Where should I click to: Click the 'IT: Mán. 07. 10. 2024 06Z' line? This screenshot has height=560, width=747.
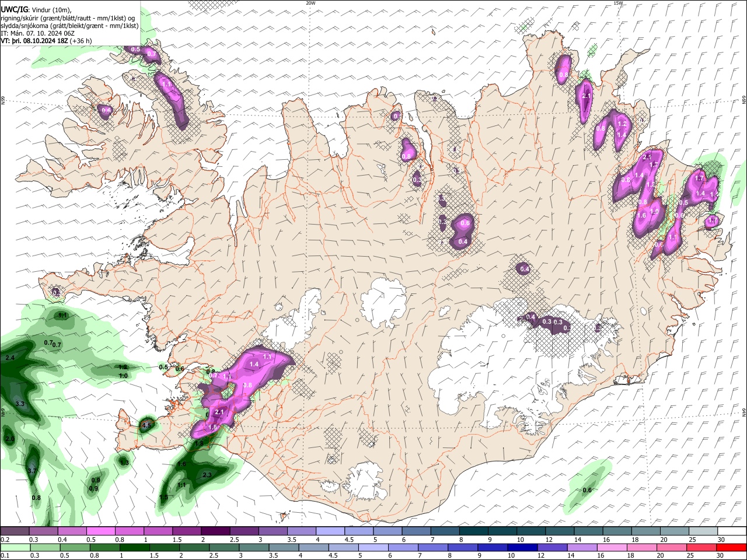37,33
